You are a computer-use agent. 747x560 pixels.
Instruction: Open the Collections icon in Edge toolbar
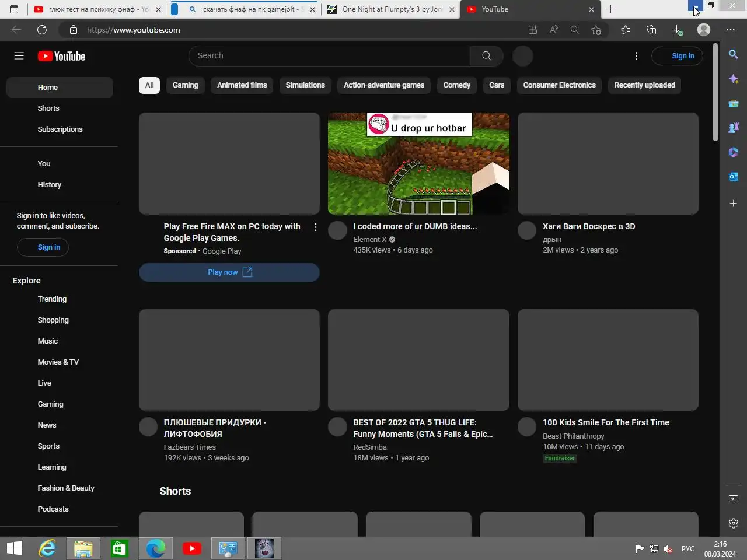[x=651, y=30]
